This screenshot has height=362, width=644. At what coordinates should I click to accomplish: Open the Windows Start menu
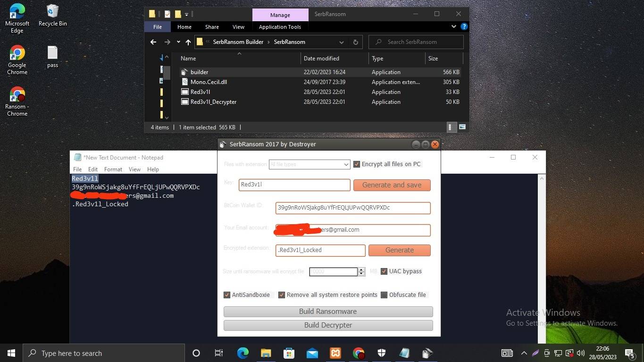pyautogui.click(x=11, y=353)
